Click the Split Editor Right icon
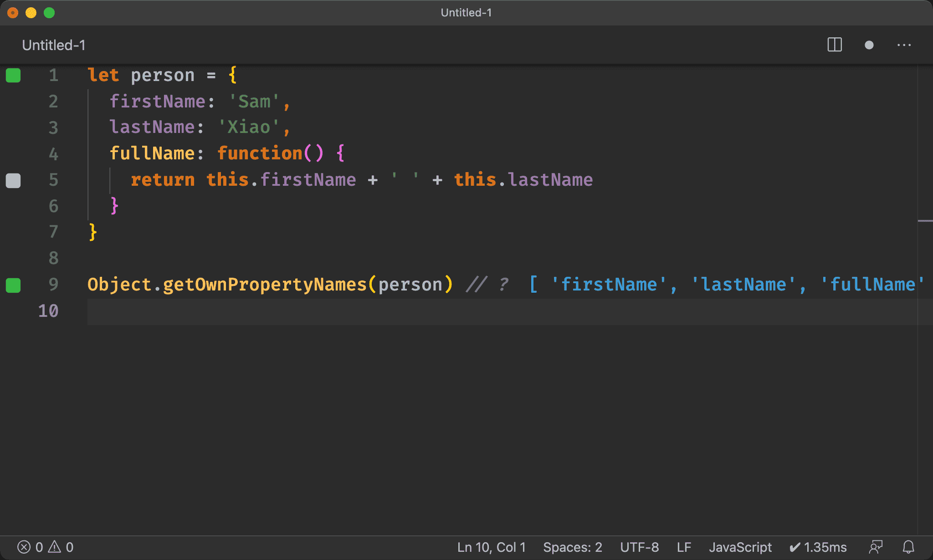The height and width of the screenshot is (560, 933). click(834, 45)
